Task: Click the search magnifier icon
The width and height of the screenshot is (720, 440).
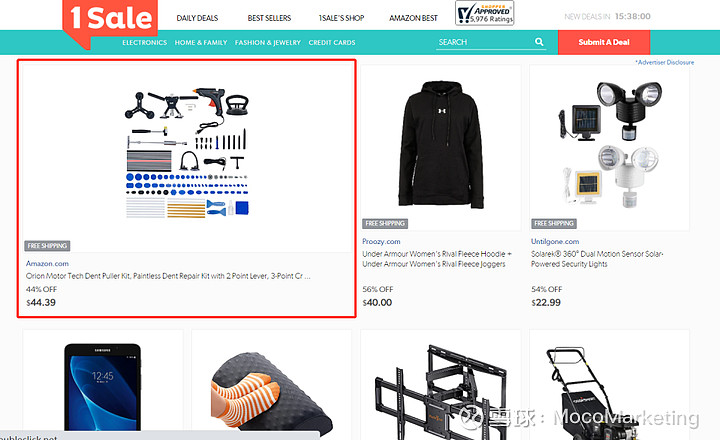Action: [539, 42]
